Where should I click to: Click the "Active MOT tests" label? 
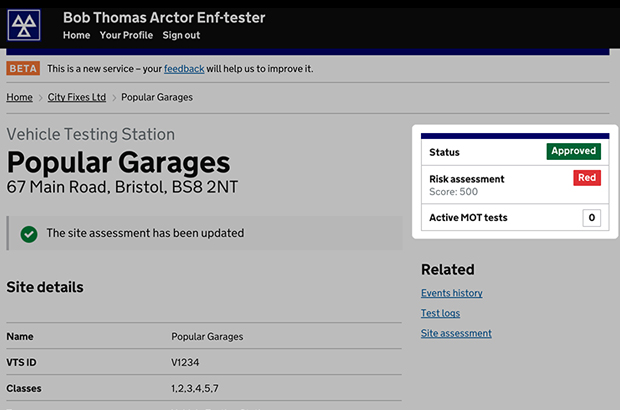[468, 218]
